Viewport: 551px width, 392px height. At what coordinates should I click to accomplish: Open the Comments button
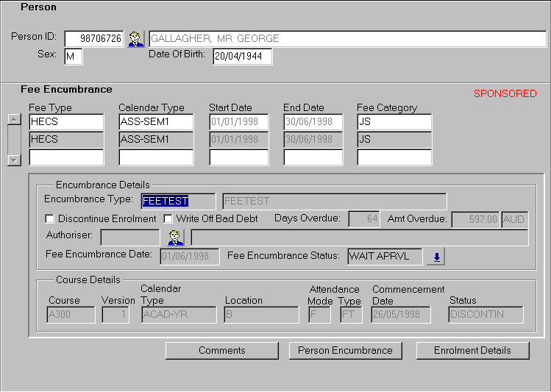coord(221,351)
